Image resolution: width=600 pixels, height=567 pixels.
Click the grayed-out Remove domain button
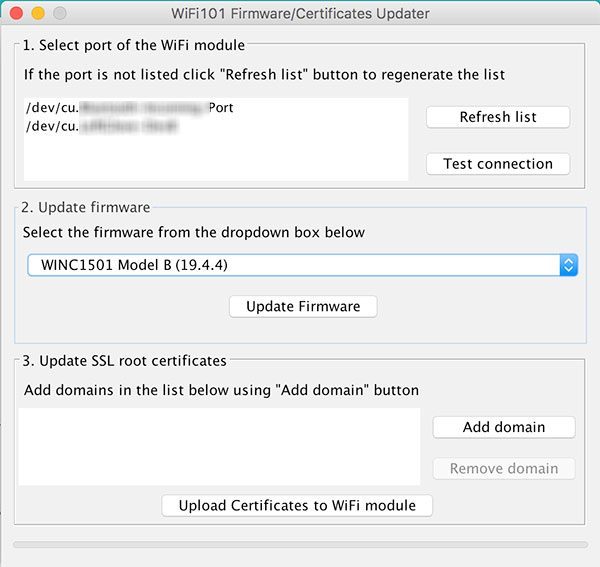(x=504, y=469)
